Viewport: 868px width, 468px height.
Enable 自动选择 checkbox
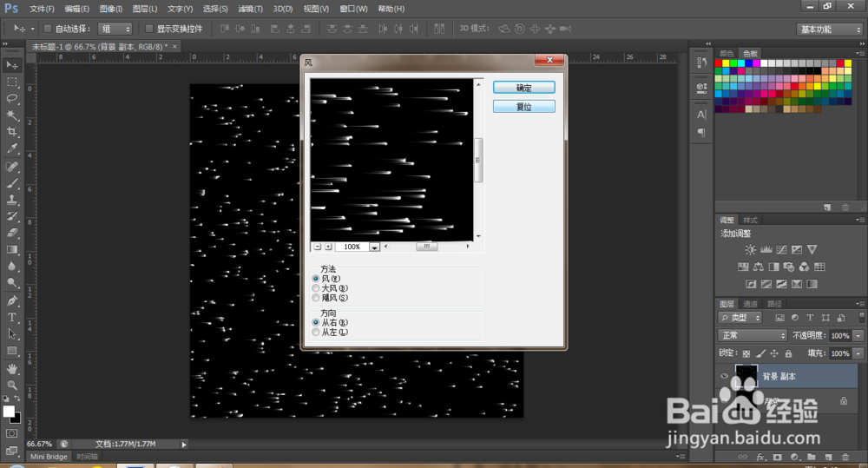[x=48, y=29]
